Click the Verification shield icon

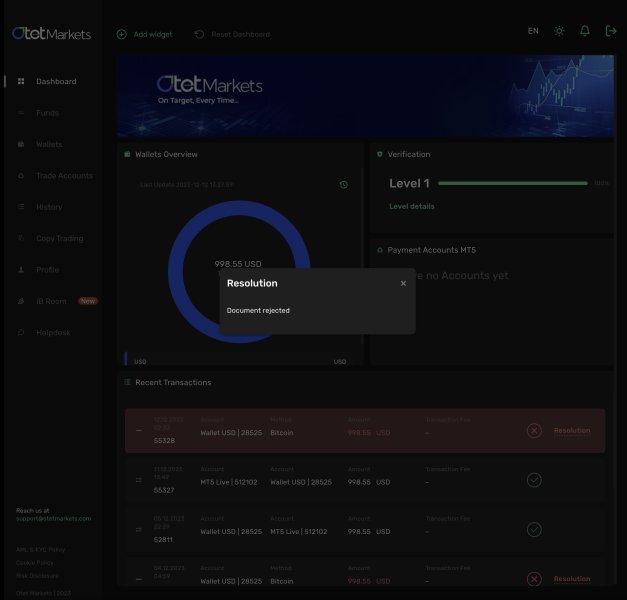coord(379,154)
